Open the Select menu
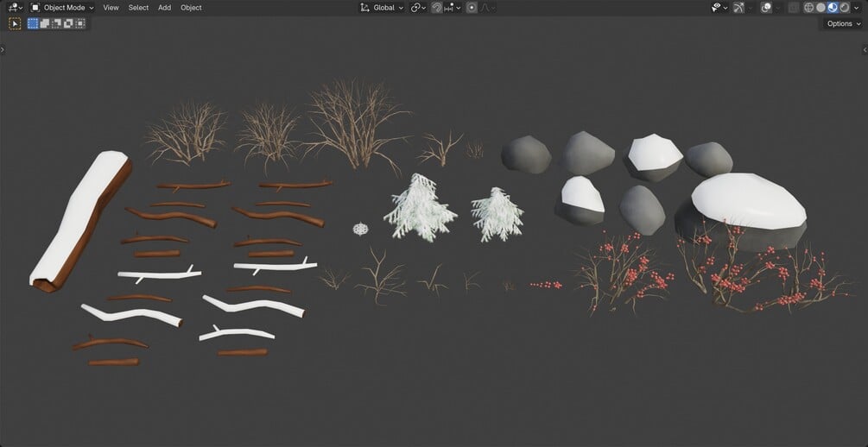The width and height of the screenshot is (868, 447). coord(138,8)
